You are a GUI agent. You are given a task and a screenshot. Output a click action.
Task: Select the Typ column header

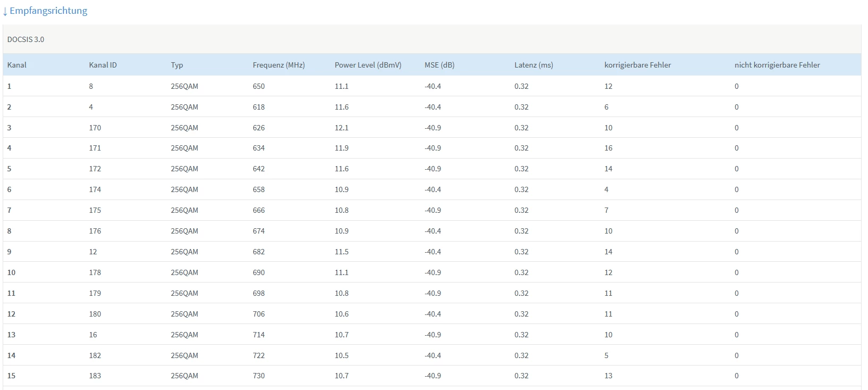[177, 65]
